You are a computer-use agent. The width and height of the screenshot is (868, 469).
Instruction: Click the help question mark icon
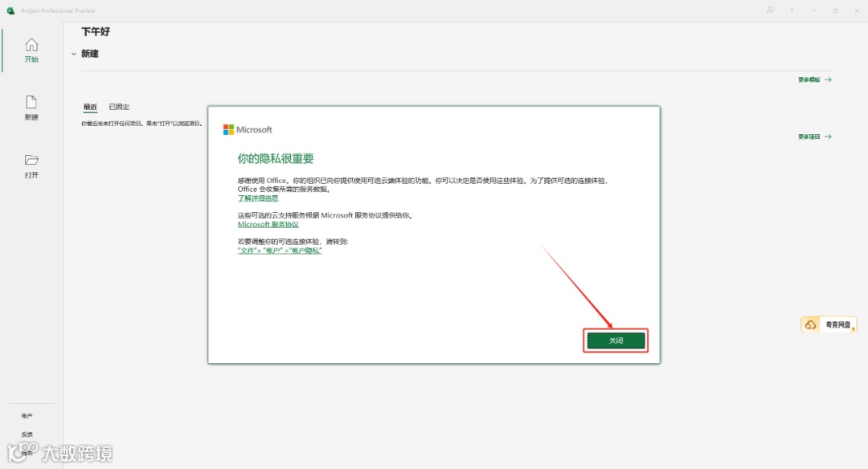[x=792, y=10]
